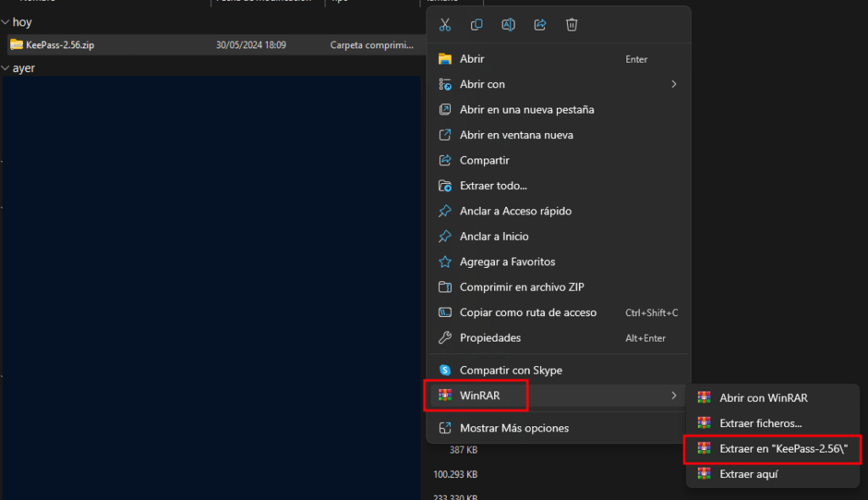Image resolution: width=868 pixels, height=500 pixels.
Task: Click the pin icon beside Anclar a Inicio
Action: point(445,236)
